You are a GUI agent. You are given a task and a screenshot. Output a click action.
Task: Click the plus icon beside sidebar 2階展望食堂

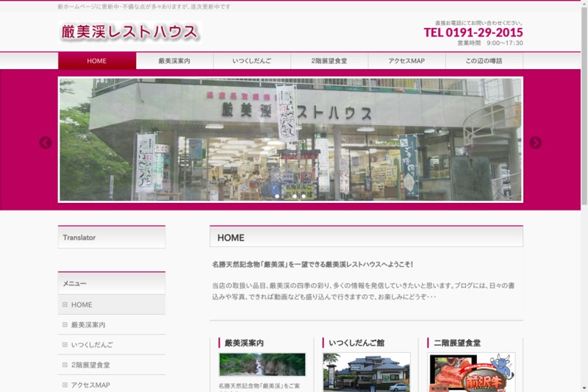(x=65, y=365)
